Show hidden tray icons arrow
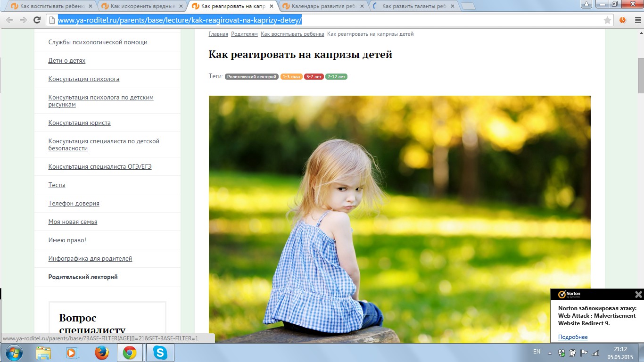Screen dimensions: 644x362 pyautogui.click(x=549, y=353)
